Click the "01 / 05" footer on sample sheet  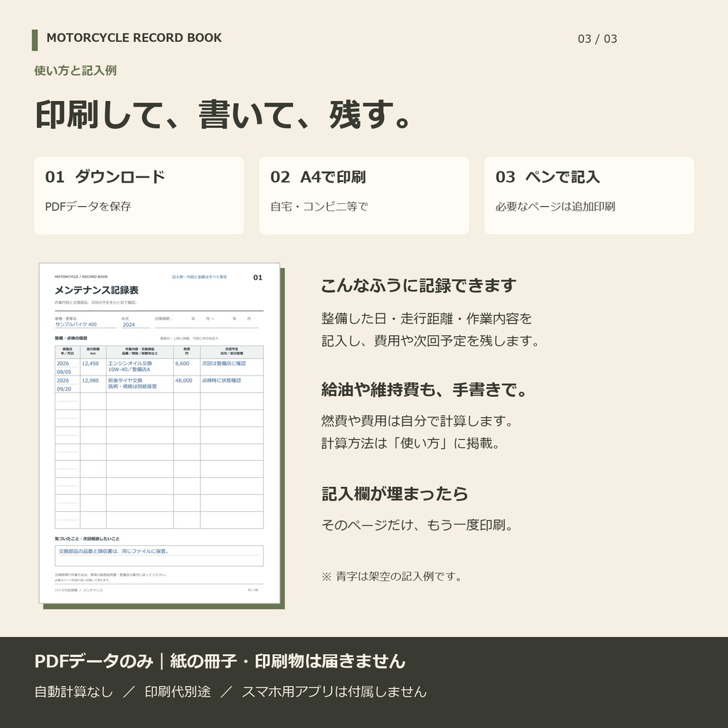pos(253,590)
